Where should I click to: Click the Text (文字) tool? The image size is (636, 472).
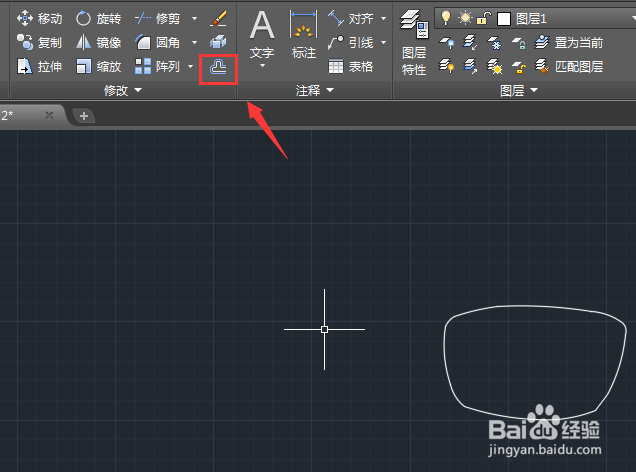click(262, 34)
